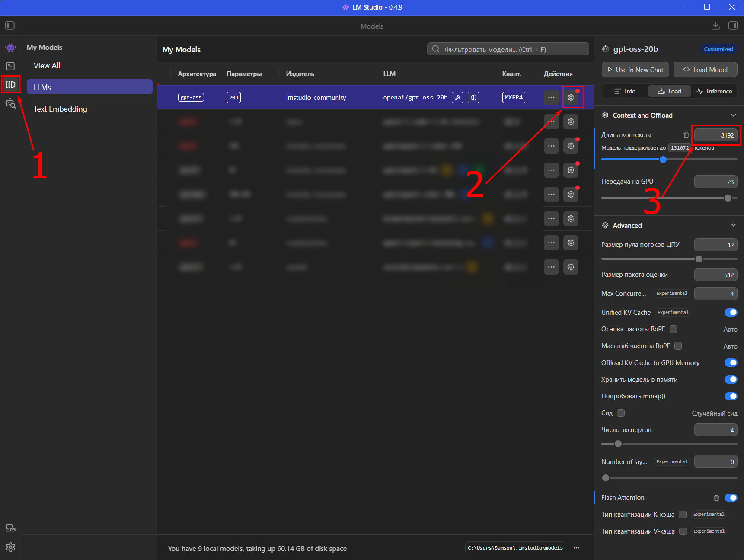
Task: Open the Chat view alien icon
Action: pos(11,48)
